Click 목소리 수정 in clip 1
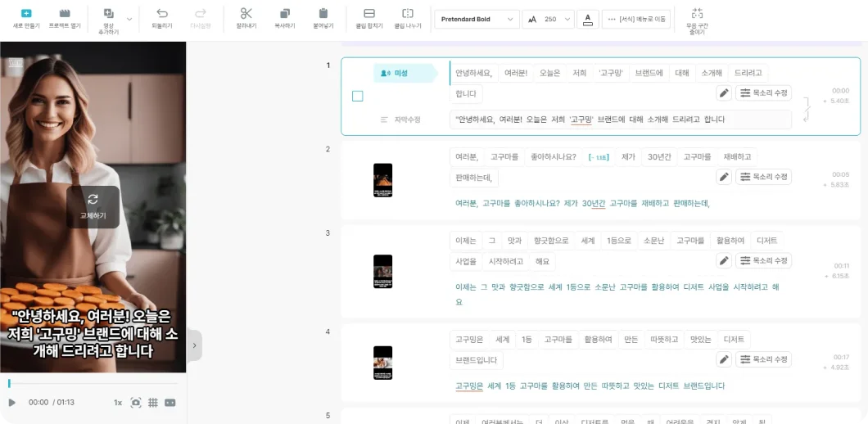This screenshot has height=424, width=868. [x=763, y=93]
